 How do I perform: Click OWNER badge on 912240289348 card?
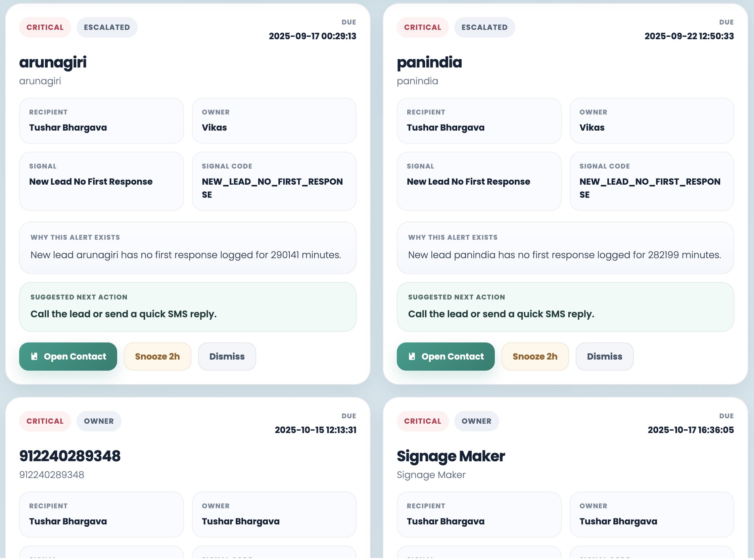point(99,421)
